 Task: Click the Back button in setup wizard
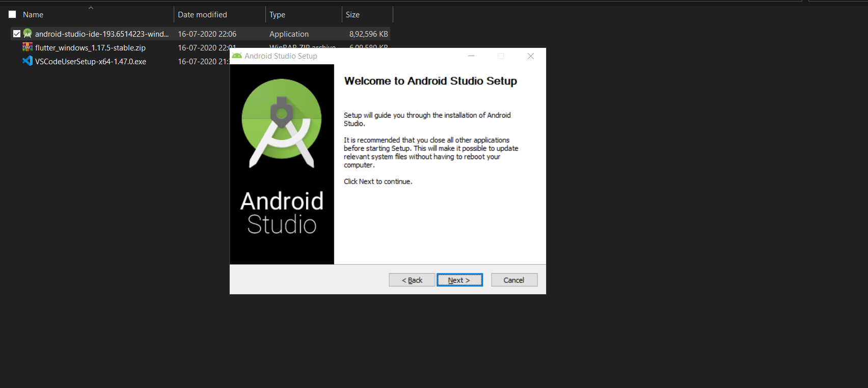click(412, 280)
